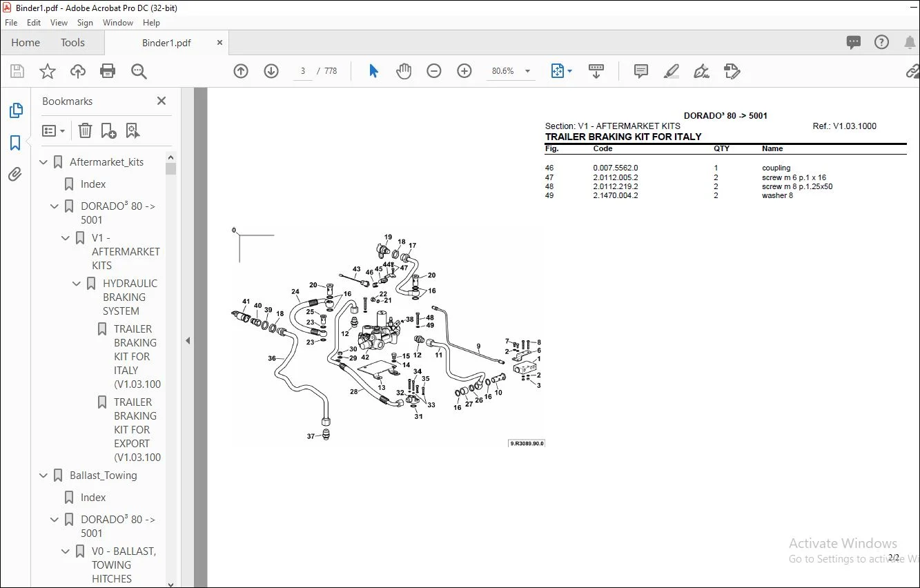The image size is (920, 588).
Task: Click the upload to cloud icon
Action: (78, 71)
